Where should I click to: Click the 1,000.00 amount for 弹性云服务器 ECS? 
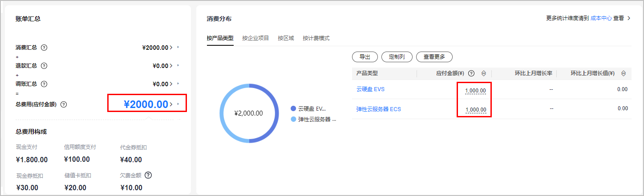(x=475, y=110)
